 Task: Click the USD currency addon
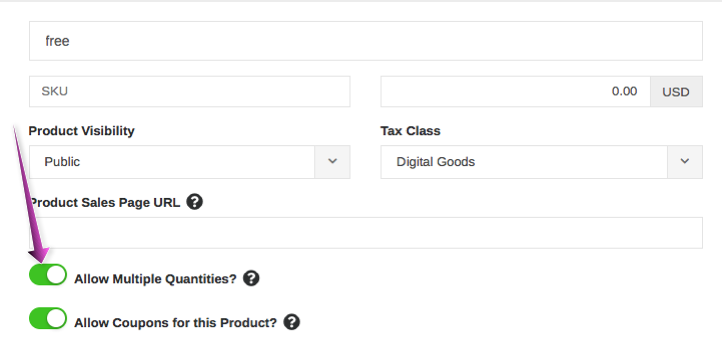click(x=676, y=92)
